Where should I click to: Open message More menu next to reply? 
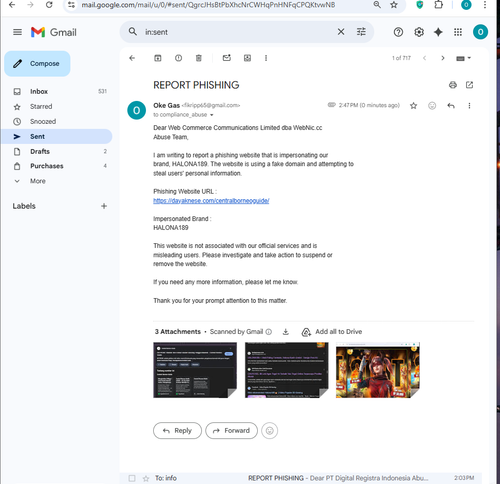pos(469,106)
